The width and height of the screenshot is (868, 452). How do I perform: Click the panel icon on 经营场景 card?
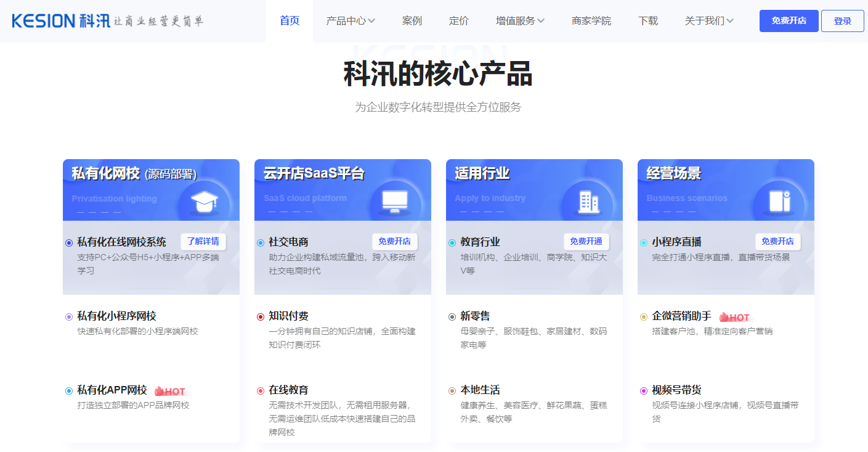click(x=779, y=202)
